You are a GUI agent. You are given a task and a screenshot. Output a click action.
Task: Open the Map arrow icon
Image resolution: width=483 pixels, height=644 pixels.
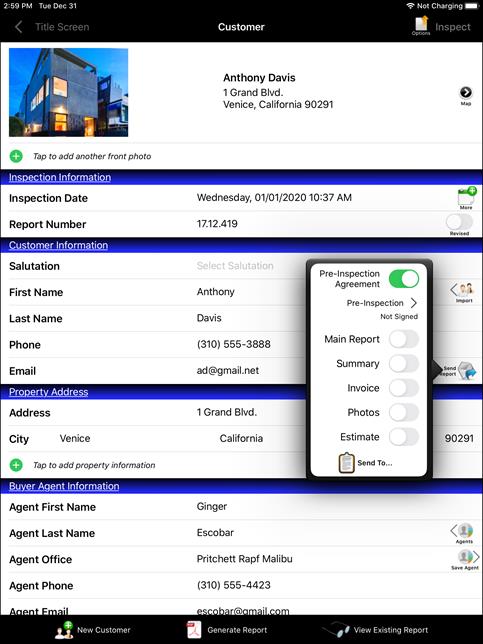click(x=465, y=93)
